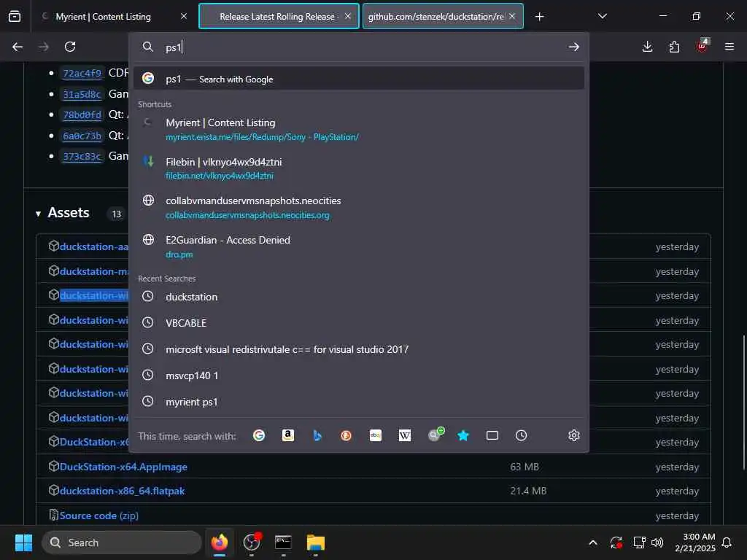The height and width of the screenshot is (560, 747).
Task: Go back to previous page
Action: tap(18, 47)
